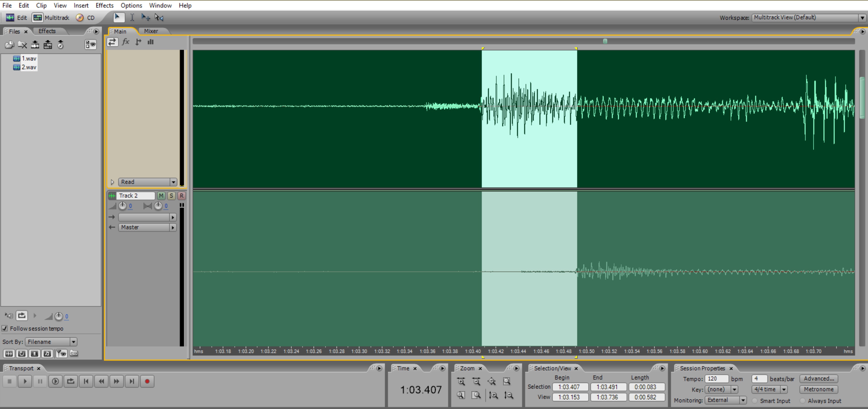
Task: Solo Track 2
Action: click(171, 196)
